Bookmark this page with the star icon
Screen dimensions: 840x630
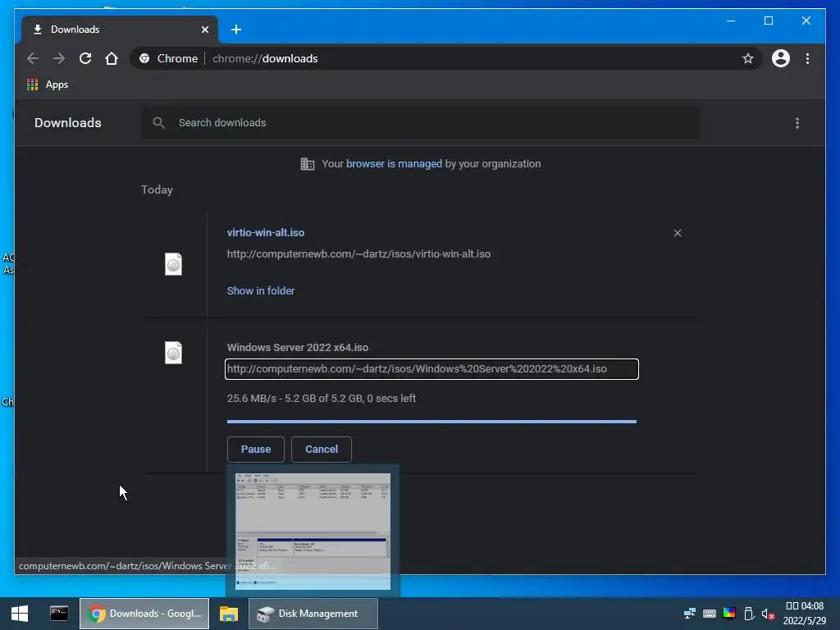tap(748, 58)
